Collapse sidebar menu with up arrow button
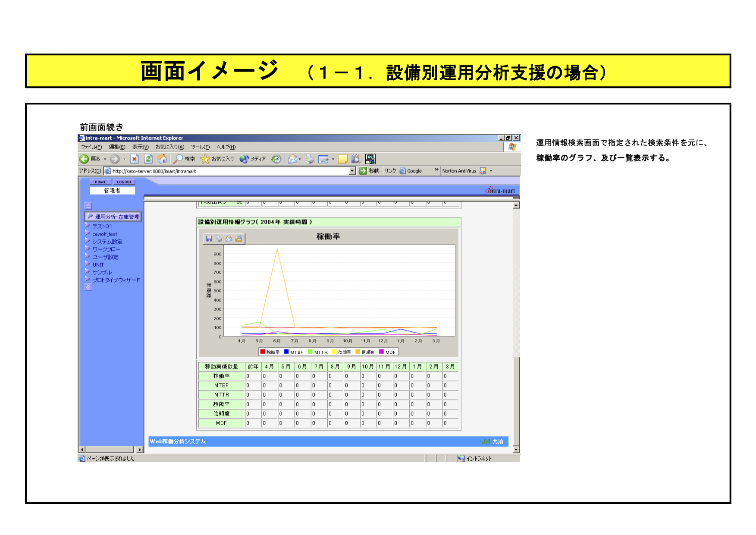 tap(88, 206)
